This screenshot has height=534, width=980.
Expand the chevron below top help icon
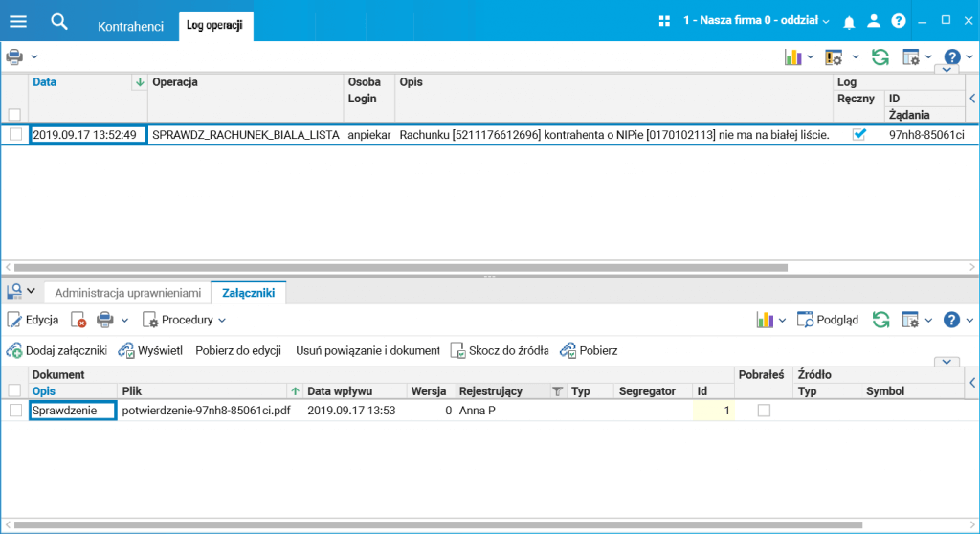947,70
